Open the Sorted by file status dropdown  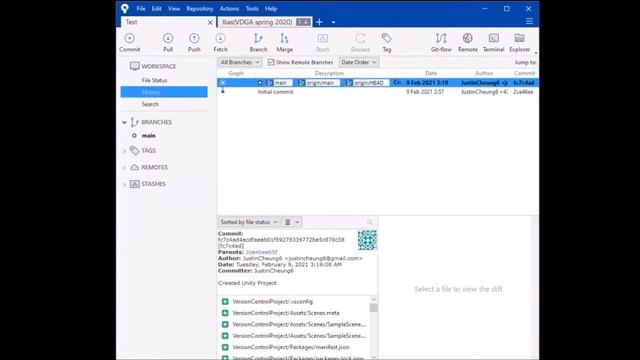point(249,222)
